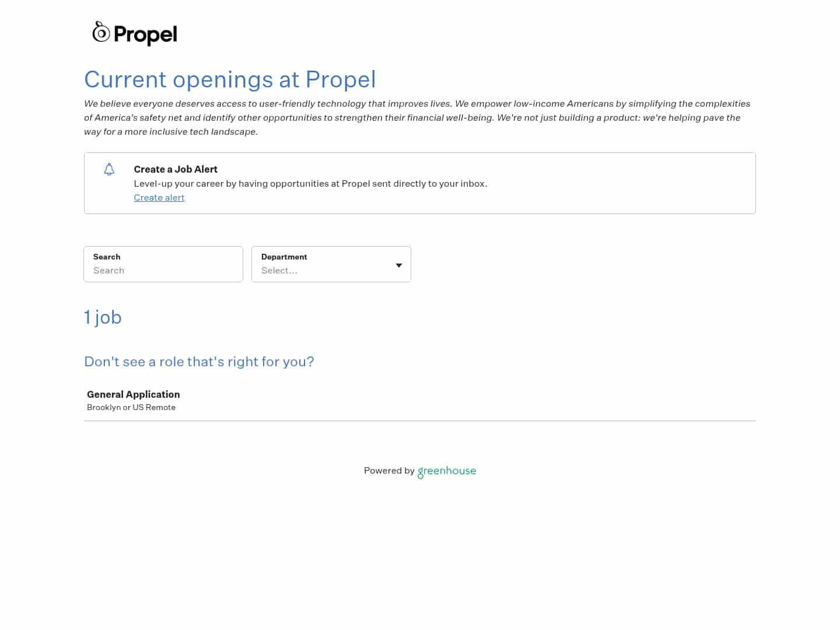Click the Brooklyn or US Remote location text

click(x=131, y=407)
